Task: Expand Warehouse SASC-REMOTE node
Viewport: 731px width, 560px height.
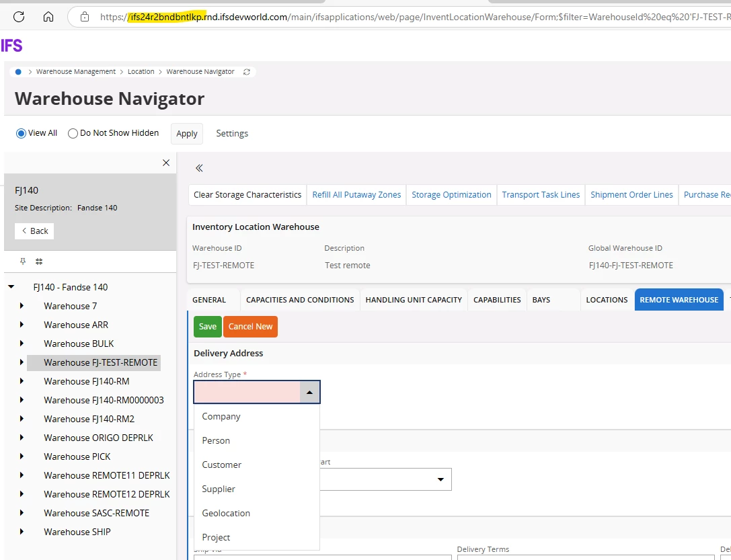Action: (22, 513)
